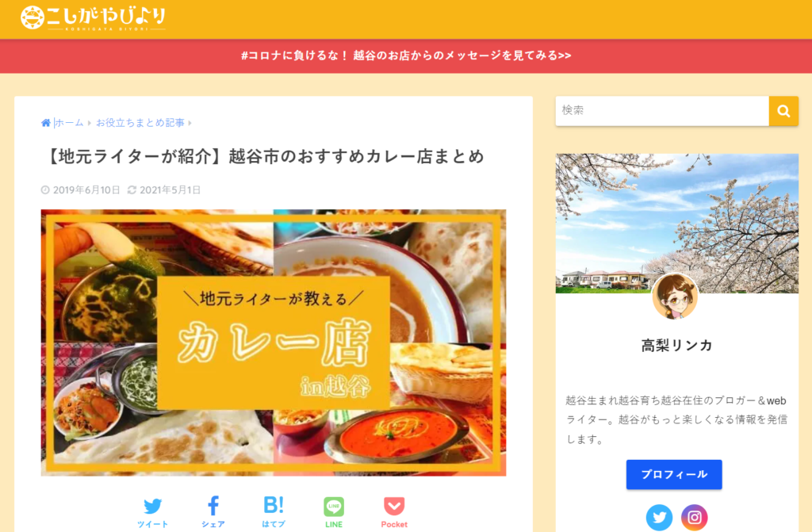812x532 pixels.
Task: Open お役立ちまとめ記事 breadcrumb link
Action: click(140, 123)
